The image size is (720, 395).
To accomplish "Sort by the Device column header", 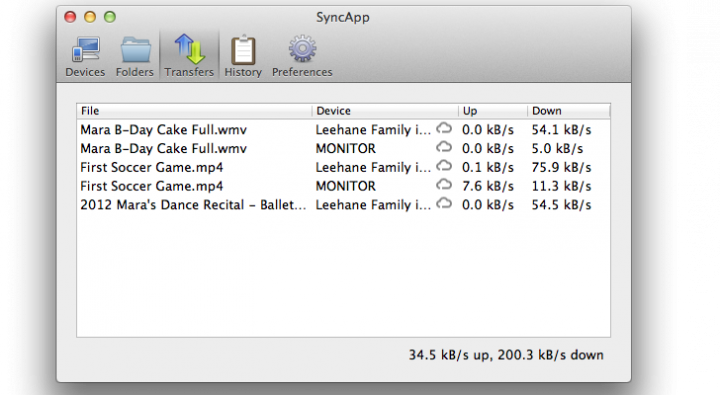I will point(385,111).
